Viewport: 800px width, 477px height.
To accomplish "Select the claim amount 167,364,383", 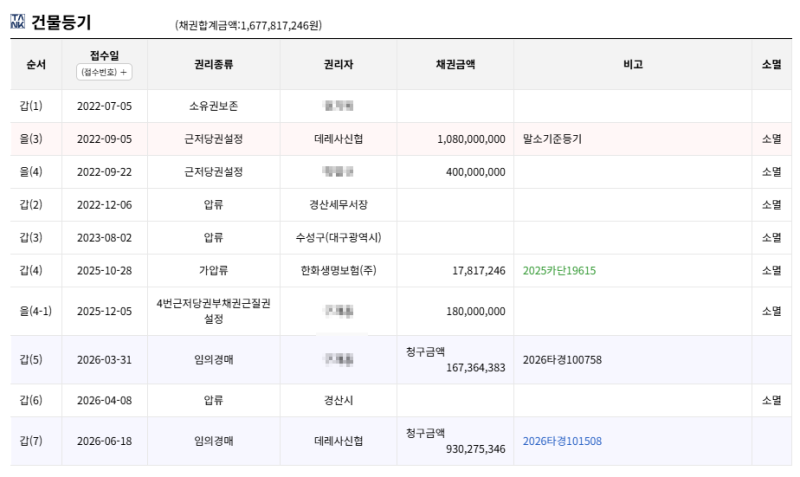I will (476, 368).
